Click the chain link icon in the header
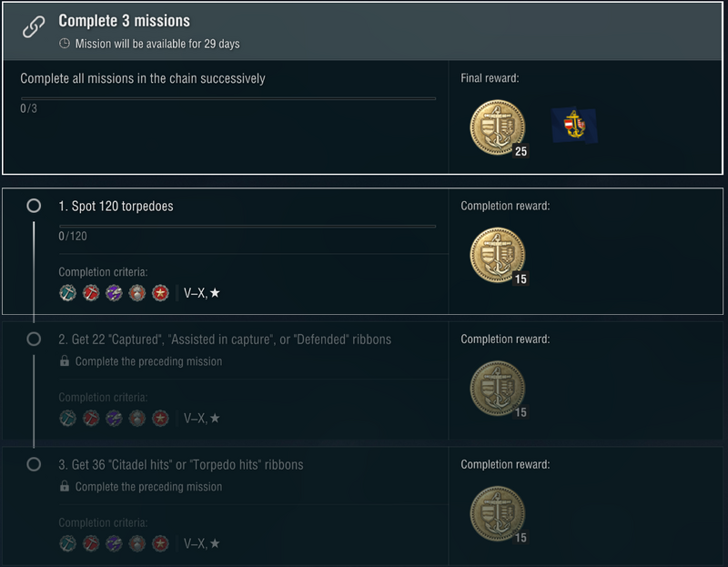728x567 pixels. [x=32, y=29]
